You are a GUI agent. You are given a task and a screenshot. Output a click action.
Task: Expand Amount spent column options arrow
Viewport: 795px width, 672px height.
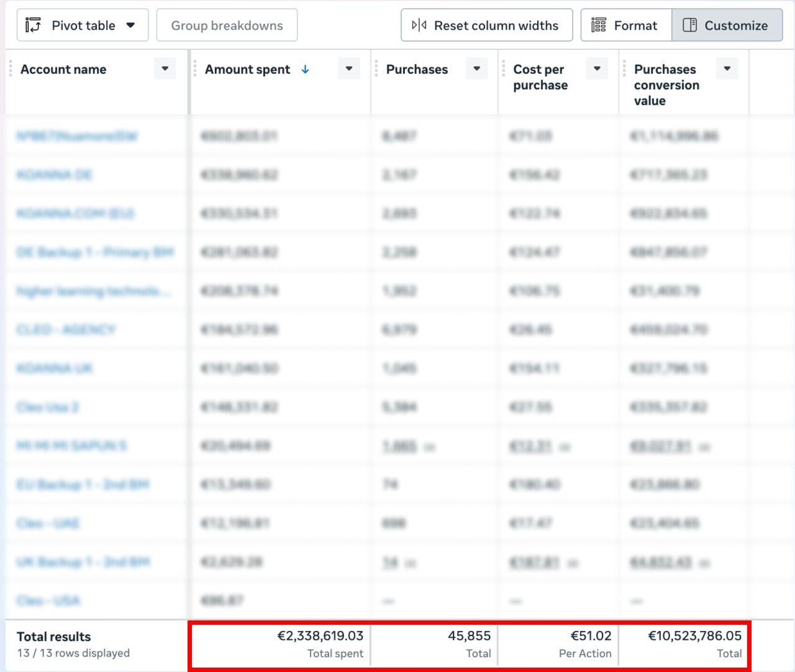tap(349, 69)
